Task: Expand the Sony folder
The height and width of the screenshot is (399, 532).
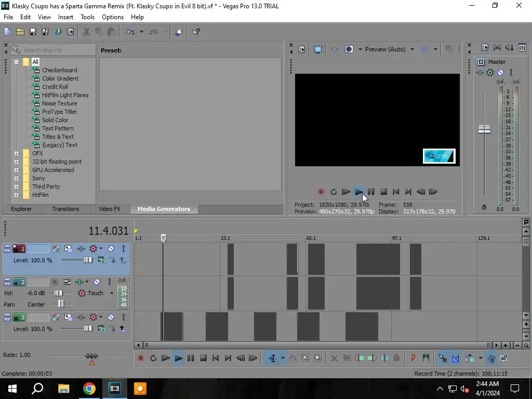Action: point(16,179)
